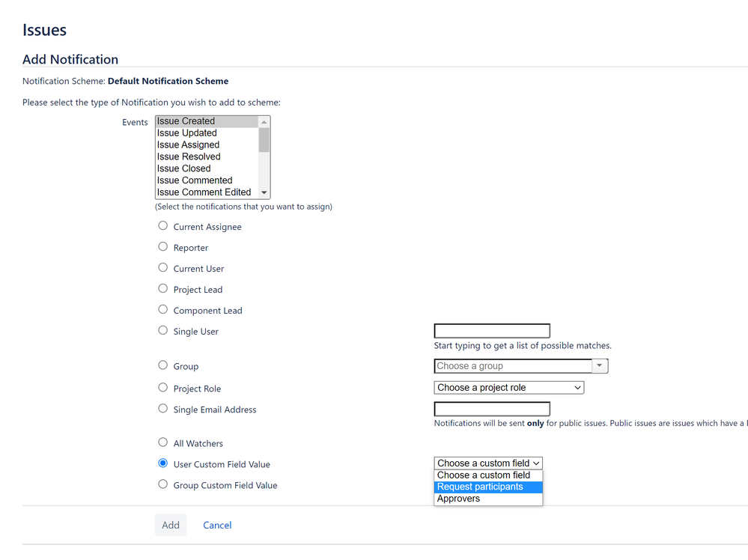Click the Choose a group input
This screenshot has width=748, height=560.
click(514, 366)
